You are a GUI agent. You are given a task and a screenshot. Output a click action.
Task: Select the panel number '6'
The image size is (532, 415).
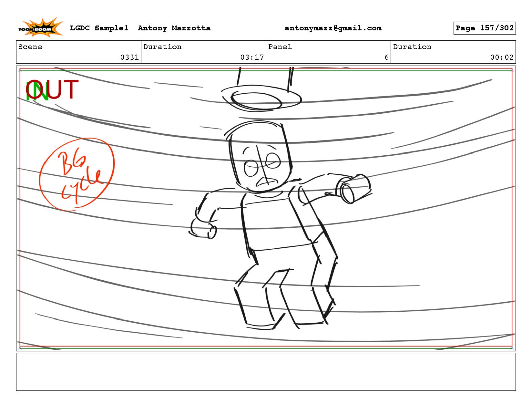pos(386,57)
